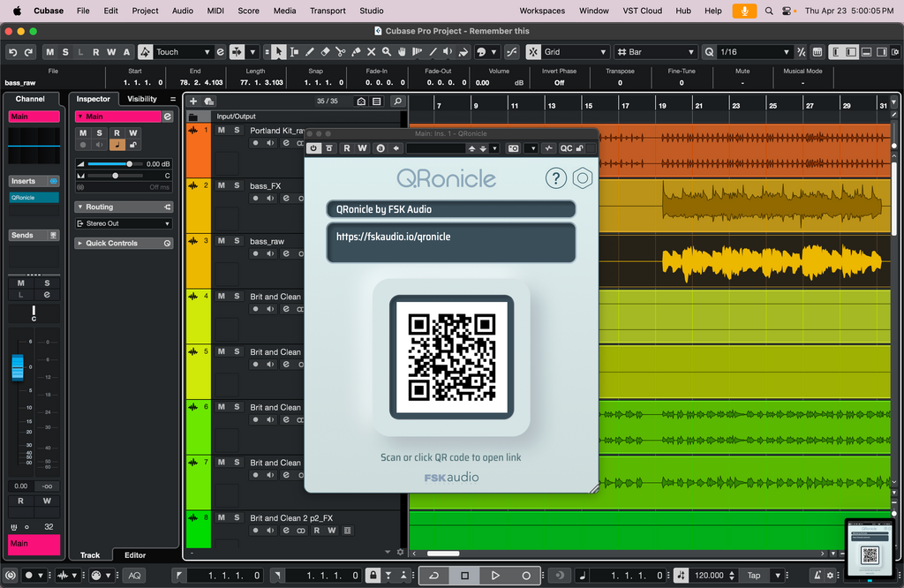Click the Record transport button
This screenshot has height=588, width=904.
[x=526, y=576]
